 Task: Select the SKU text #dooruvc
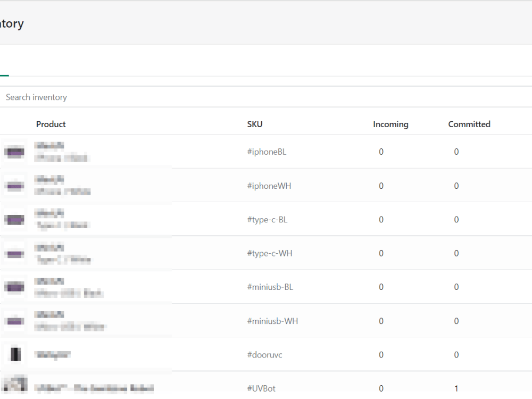coord(264,354)
